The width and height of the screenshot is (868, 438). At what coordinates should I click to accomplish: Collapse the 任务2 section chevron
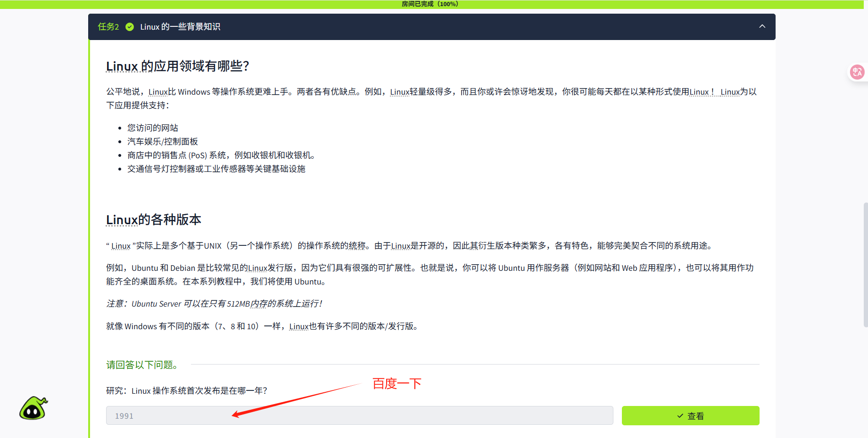pyautogui.click(x=762, y=26)
